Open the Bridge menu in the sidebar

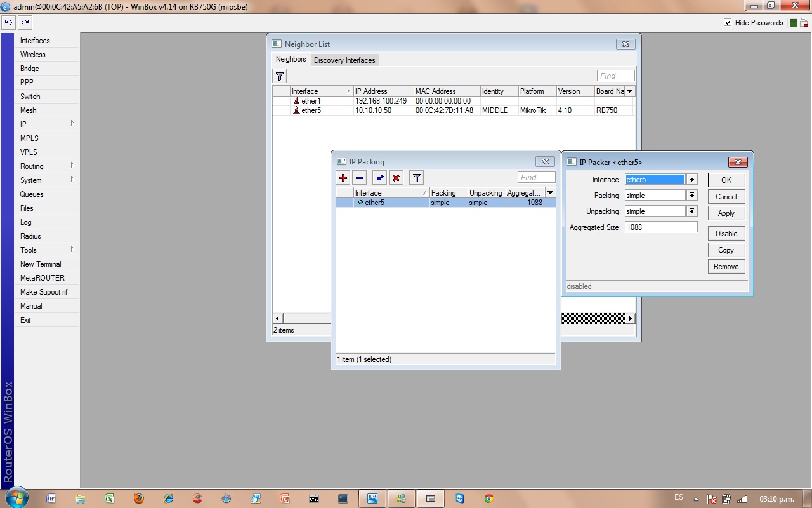29,69
